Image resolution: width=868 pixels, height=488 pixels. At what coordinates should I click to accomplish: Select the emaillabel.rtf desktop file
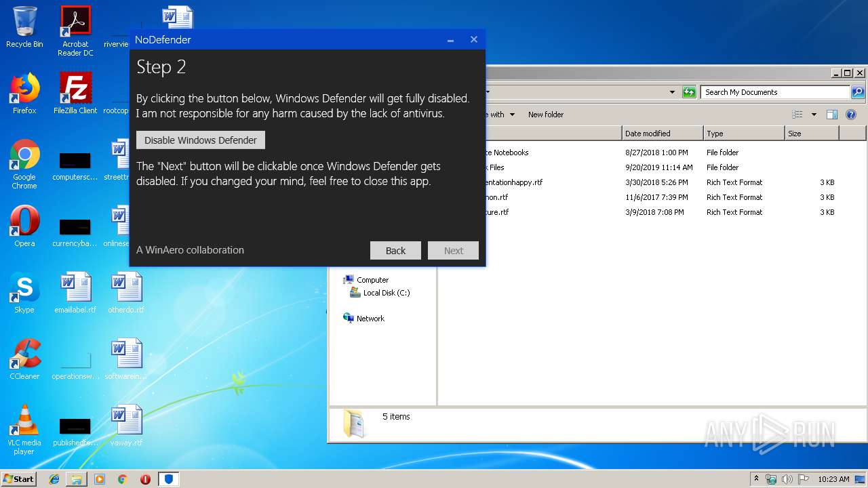pos(75,293)
